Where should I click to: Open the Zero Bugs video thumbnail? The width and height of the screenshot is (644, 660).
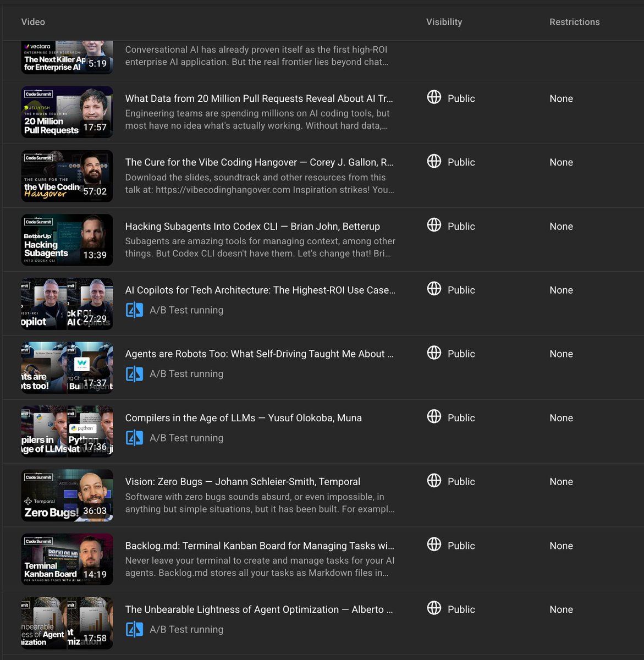67,495
